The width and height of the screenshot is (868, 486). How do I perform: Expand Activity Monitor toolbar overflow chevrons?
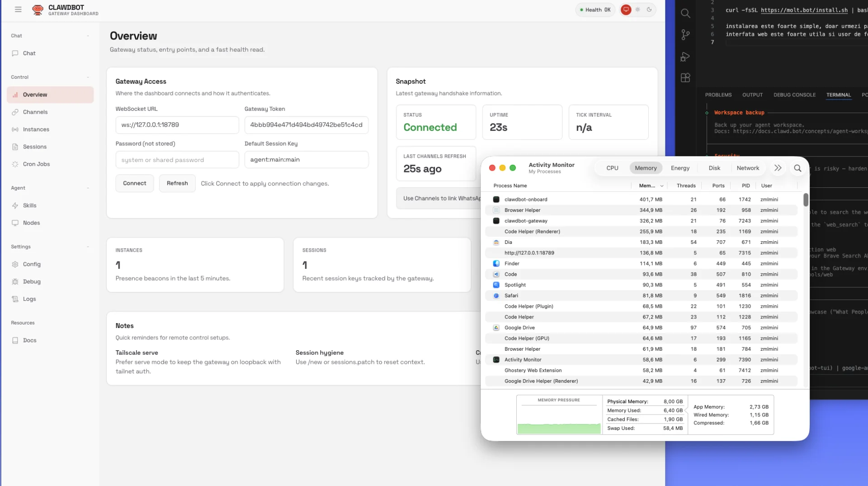coord(778,168)
